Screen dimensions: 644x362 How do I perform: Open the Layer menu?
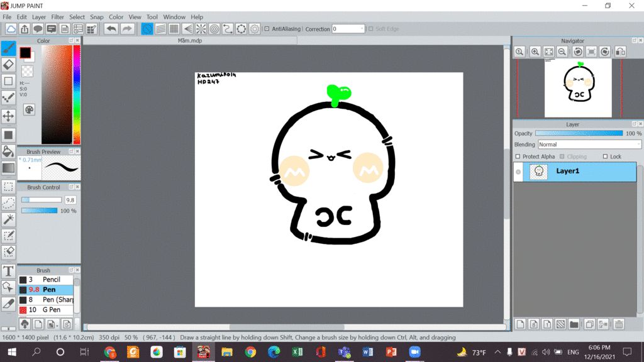tap(39, 17)
